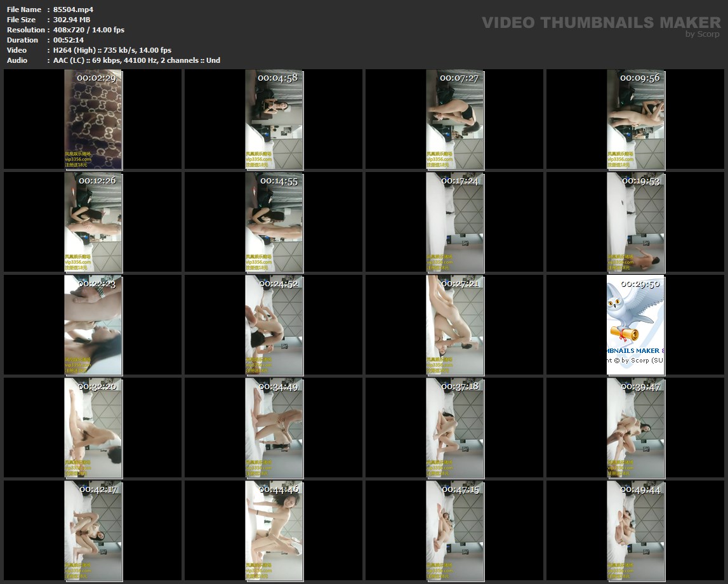
Task: Jump to the 00:49:44 timestamp marker
Action: click(x=642, y=489)
